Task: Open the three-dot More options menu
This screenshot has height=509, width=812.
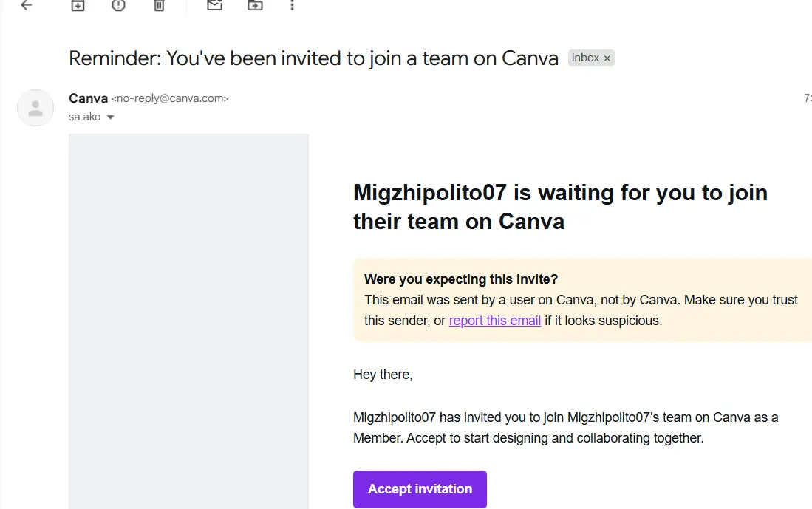Action: [x=292, y=5]
